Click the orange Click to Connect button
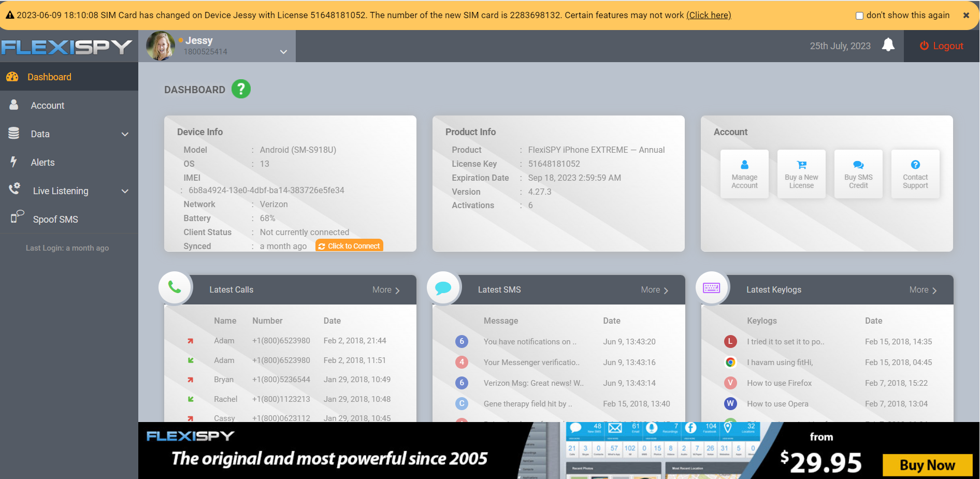 click(349, 246)
